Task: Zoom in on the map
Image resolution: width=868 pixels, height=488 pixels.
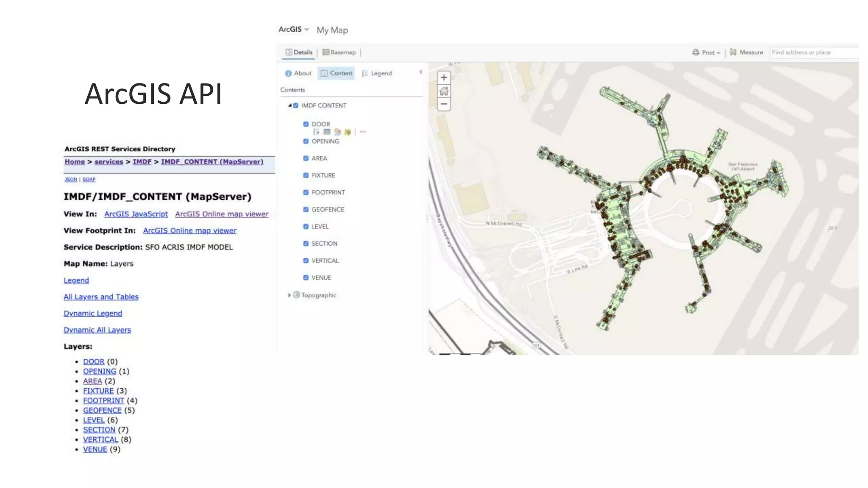Action: [444, 78]
